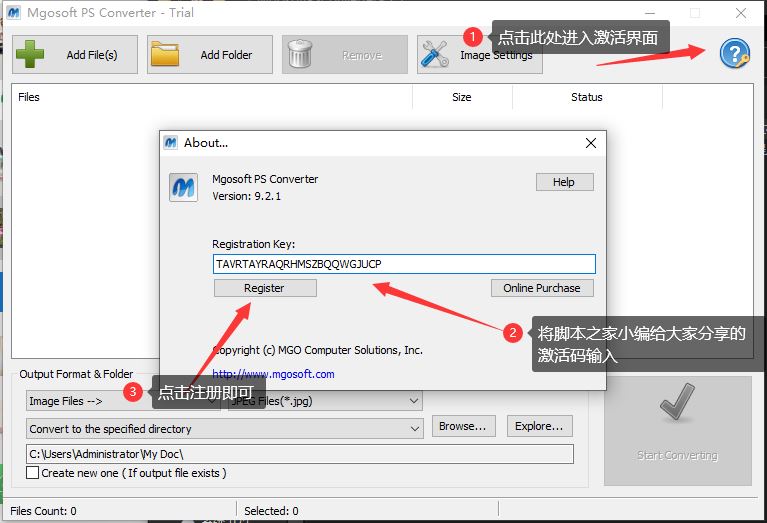
Task: Enable Create new one if output exists
Action: pyautogui.click(x=33, y=473)
